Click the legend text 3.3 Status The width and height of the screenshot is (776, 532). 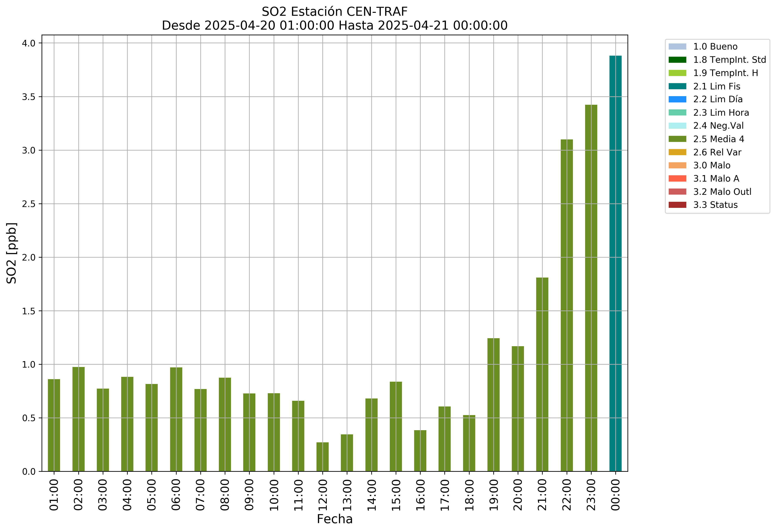point(716,205)
